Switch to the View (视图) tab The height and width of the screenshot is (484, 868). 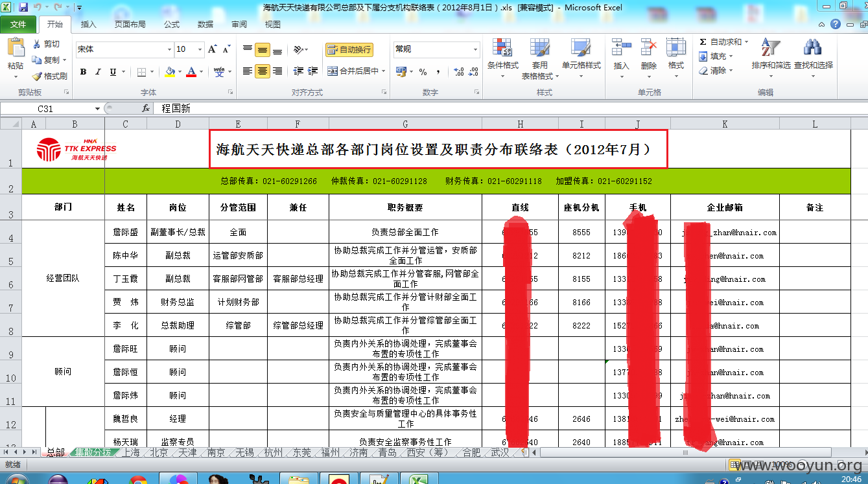[x=273, y=25]
